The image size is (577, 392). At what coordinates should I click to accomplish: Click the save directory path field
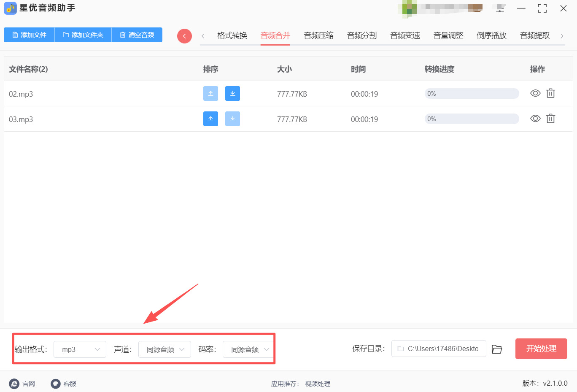tap(439, 349)
